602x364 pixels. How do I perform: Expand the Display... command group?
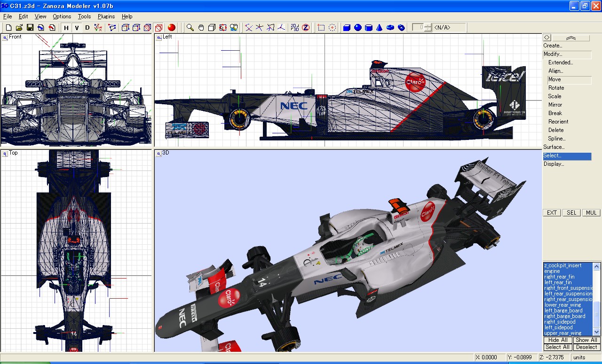click(554, 164)
